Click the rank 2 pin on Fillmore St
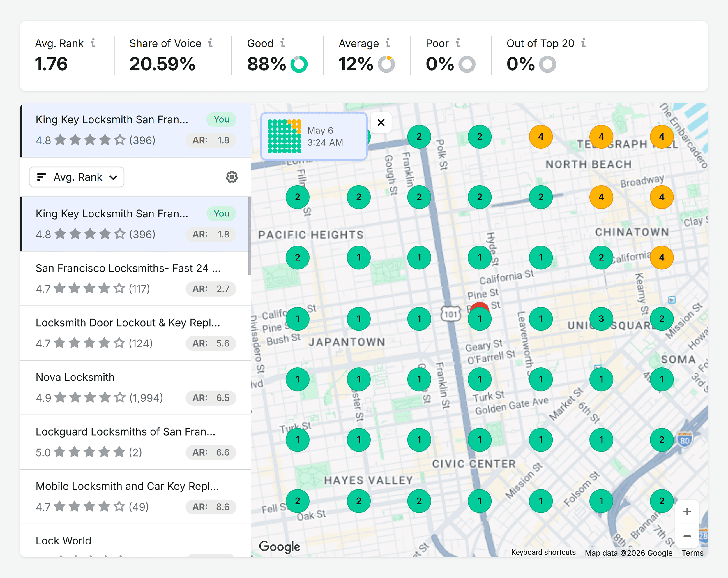Viewport: 728px width, 578px height. [x=298, y=197]
